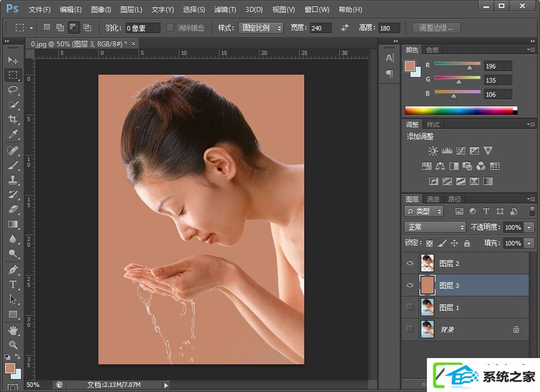
Task: Open the 滤镜(T) menu
Action: pyautogui.click(x=225, y=10)
